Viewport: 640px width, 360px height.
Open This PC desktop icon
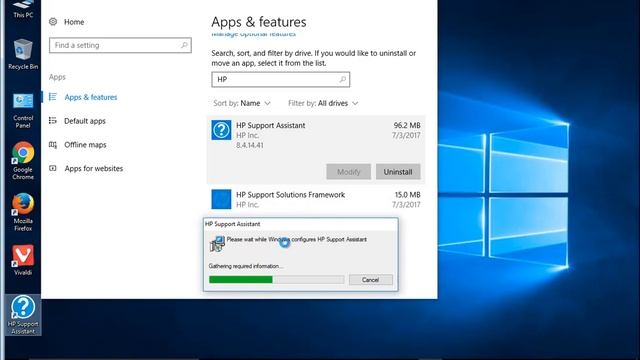tap(23, 9)
